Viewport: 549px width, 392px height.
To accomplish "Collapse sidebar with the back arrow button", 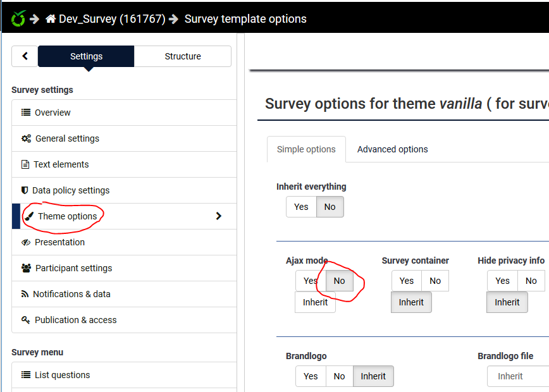I will (25, 56).
